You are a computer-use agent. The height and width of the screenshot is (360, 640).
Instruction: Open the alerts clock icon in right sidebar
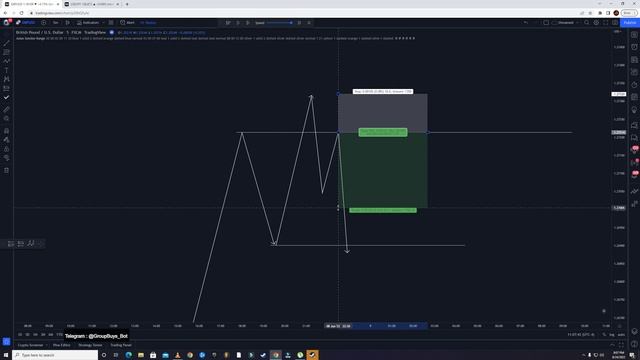coord(634,47)
